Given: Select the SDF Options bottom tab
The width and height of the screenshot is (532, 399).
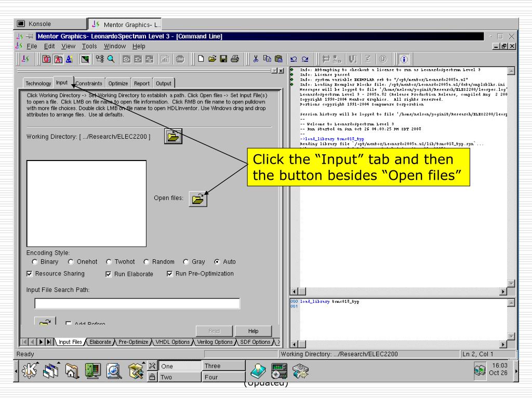Looking at the screenshot, I should [x=255, y=342].
